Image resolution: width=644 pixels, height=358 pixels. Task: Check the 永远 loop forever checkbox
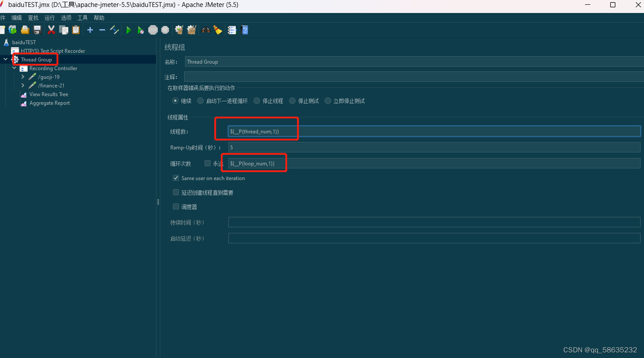click(x=208, y=163)
